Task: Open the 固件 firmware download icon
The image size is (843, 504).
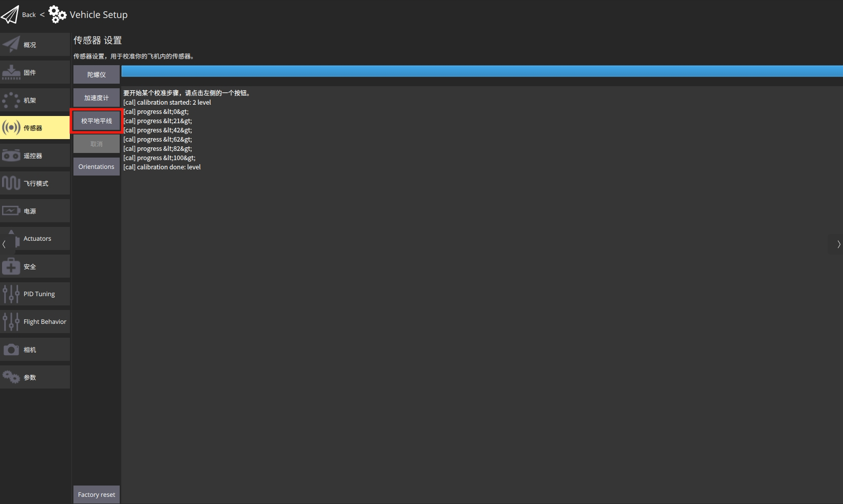Action: tap(11, 72)
